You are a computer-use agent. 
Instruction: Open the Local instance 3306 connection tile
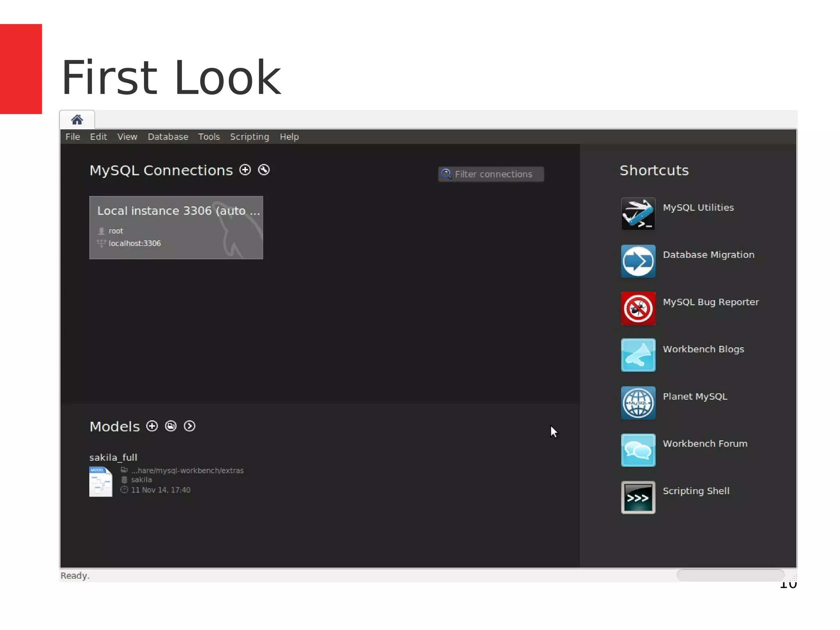(176, 227)
